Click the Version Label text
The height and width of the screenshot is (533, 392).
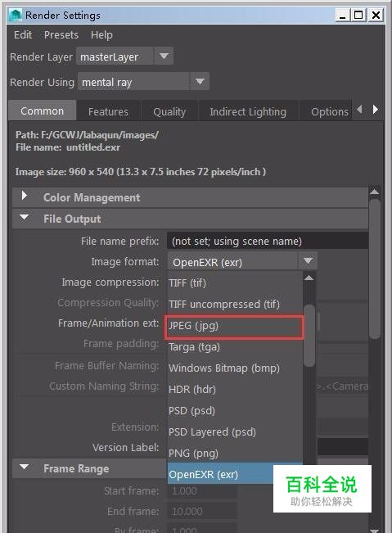click(126, 447)
